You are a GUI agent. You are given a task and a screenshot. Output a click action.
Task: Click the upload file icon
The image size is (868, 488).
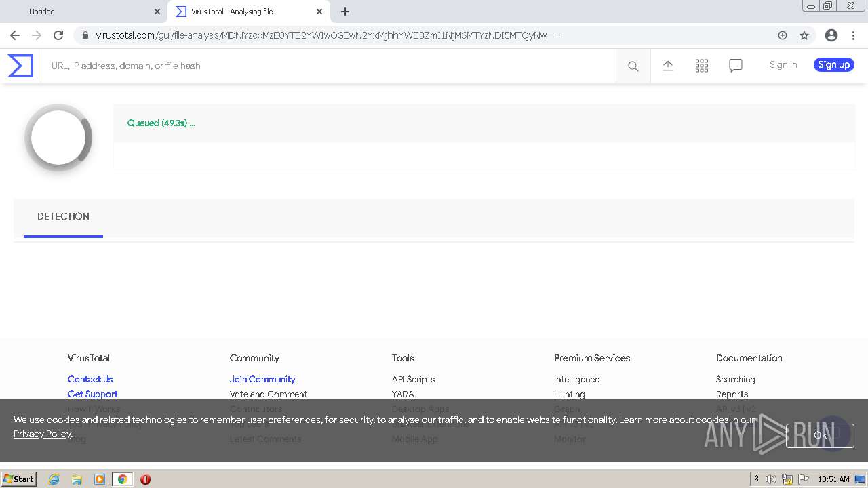coord(668,66)
